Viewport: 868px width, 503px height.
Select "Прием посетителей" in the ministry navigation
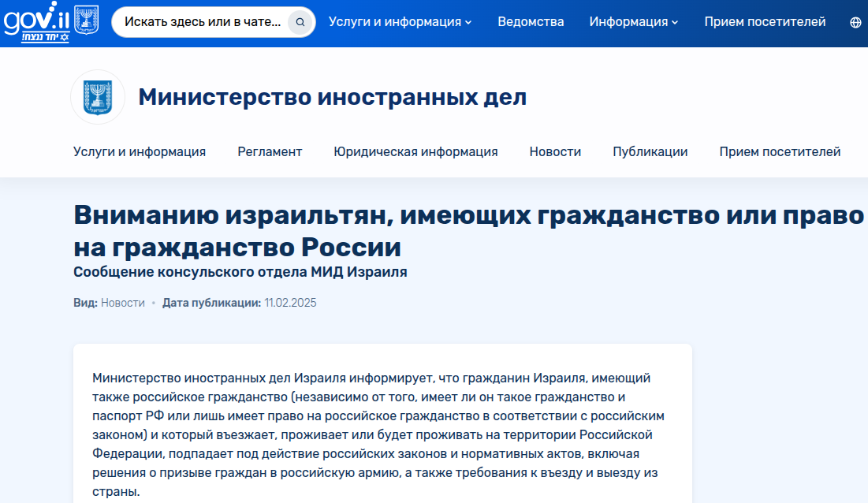[780, 151]
